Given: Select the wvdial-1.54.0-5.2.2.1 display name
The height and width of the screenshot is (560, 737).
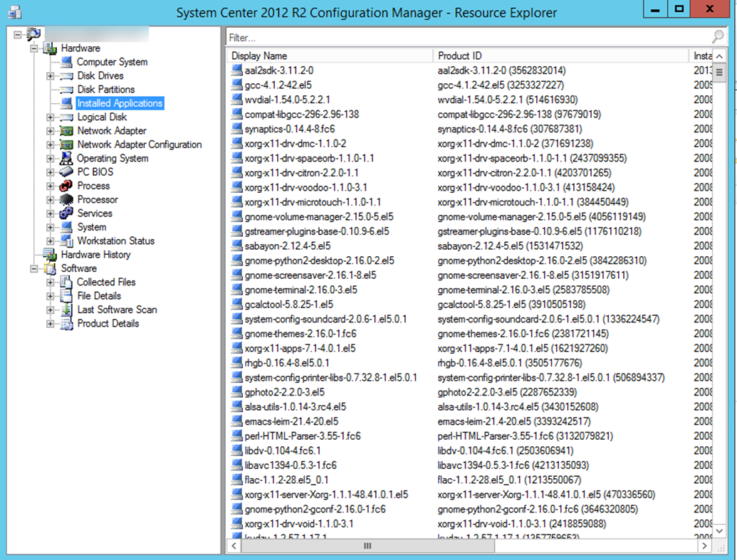Looking at the screenshot, I should click(287, 100).
